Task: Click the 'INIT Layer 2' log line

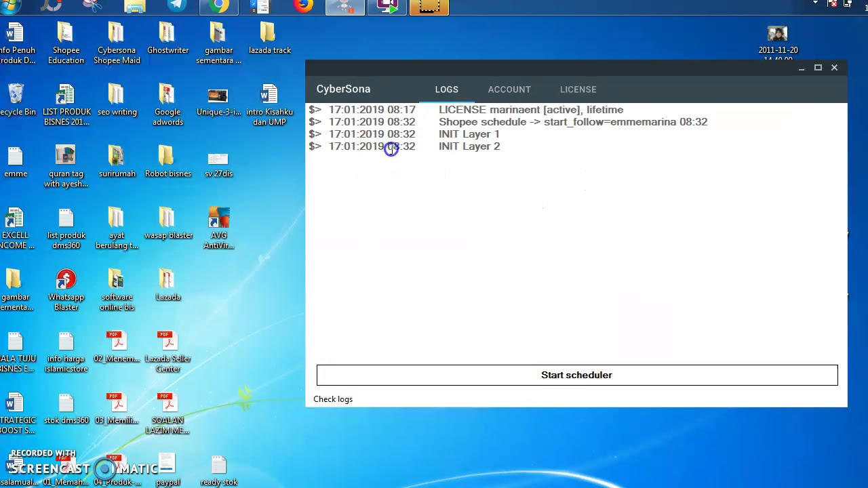Action: [469, 146]
